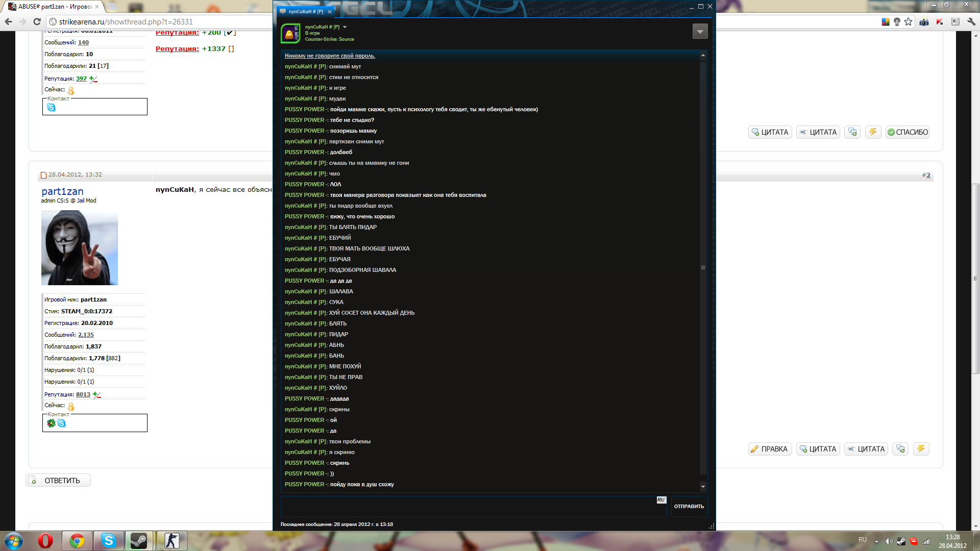Screen dimensions: 980x551
Task: Open Chrome wrench settings menu
Action: pos(971,21)
